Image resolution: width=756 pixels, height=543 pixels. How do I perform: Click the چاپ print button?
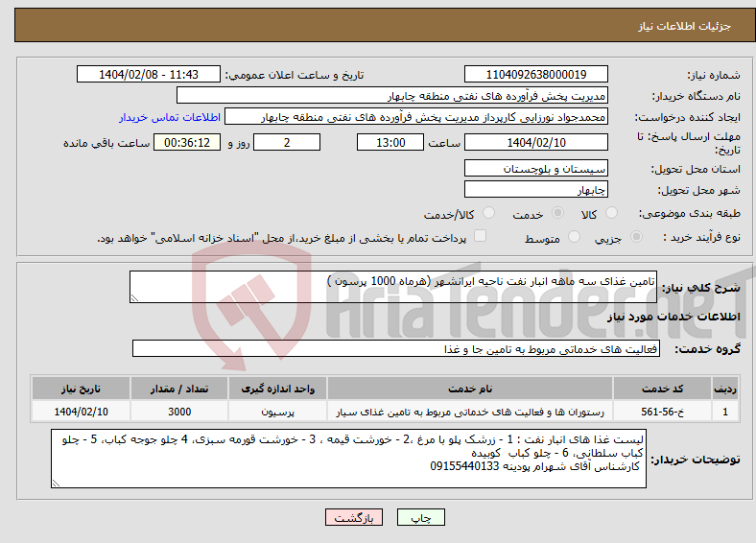pos(421,517)
